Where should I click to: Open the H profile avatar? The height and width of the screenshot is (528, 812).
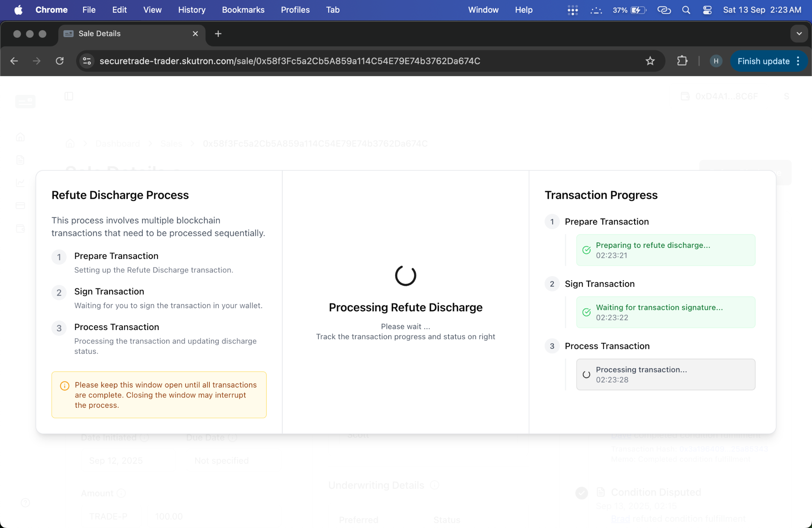(x=716, y=61)
